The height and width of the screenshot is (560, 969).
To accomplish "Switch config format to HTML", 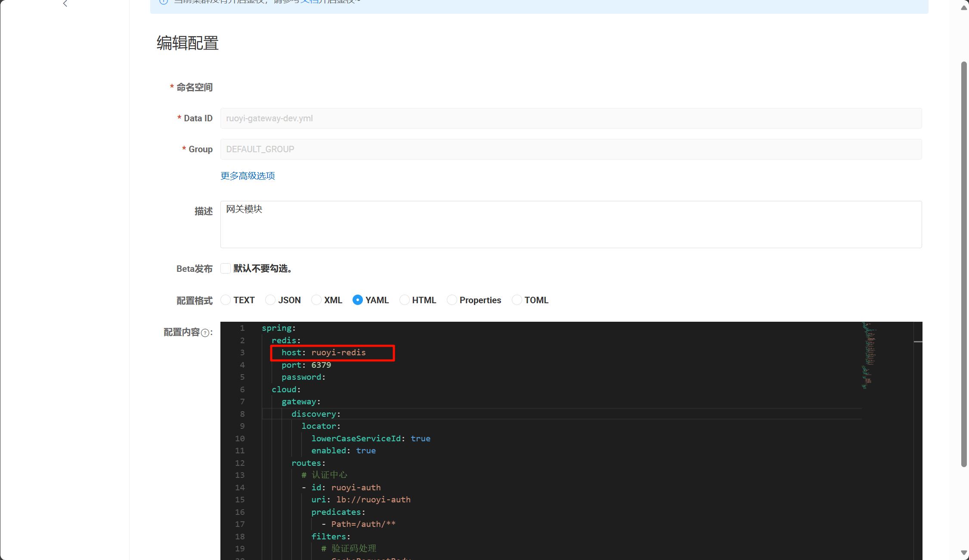I will click(404, 300).
